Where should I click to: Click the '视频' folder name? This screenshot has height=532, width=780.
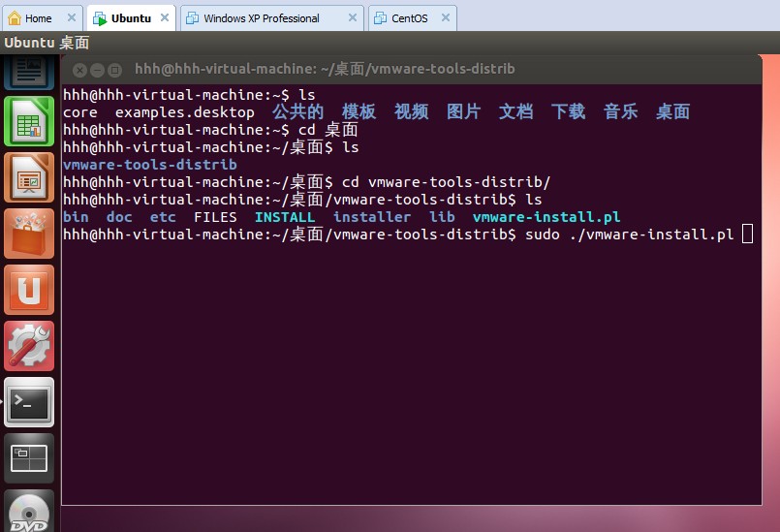(412, 111)
